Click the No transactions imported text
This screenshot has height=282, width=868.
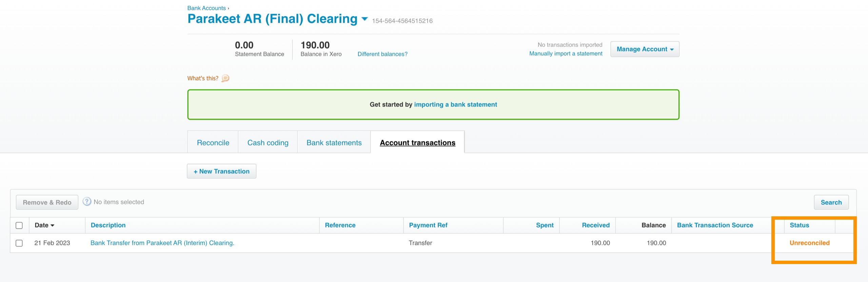[570, 45]
